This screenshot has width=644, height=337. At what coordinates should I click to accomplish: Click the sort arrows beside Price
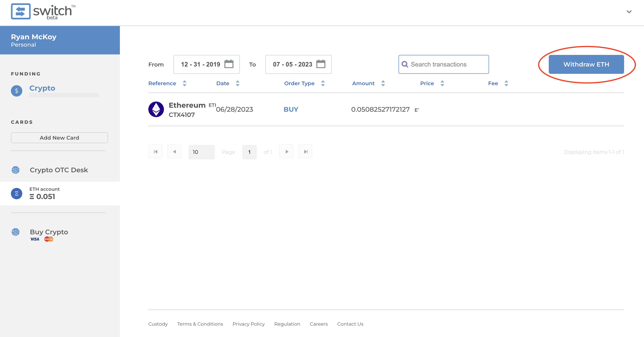tap(442, 83)
